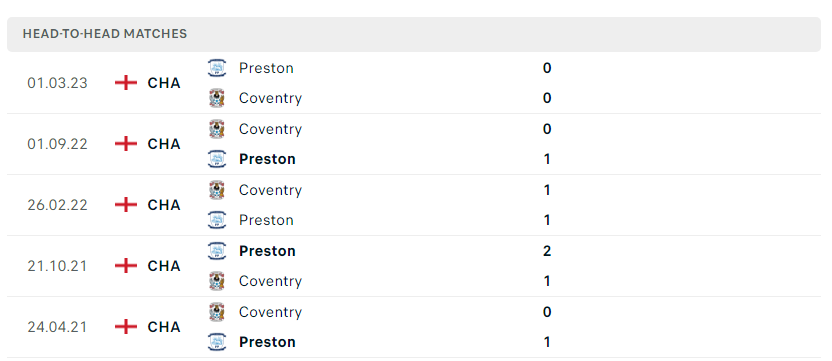832x361 pixels.
Task: Open Coventry team link in 26.02.22 match
Action: (x=270, y=190)
